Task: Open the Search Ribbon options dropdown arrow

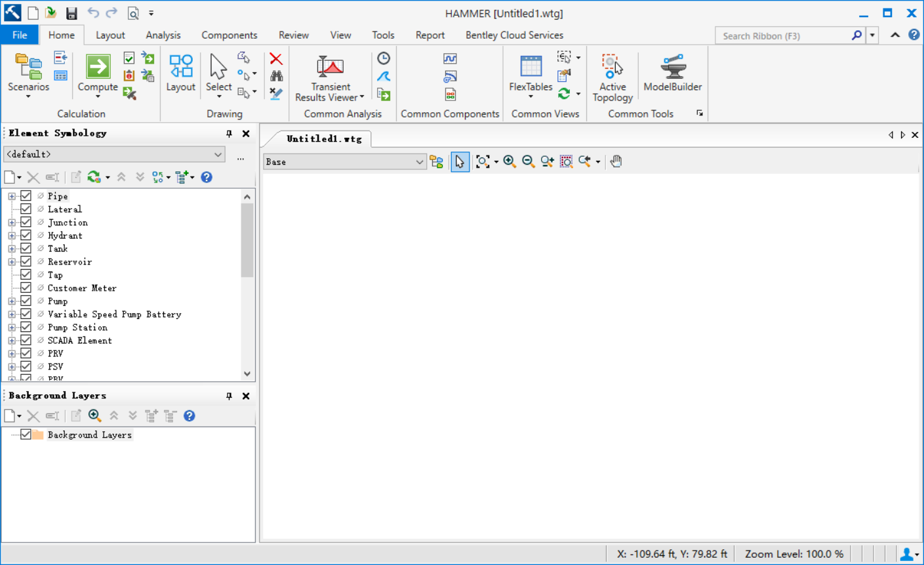Action: click(872, 35)
